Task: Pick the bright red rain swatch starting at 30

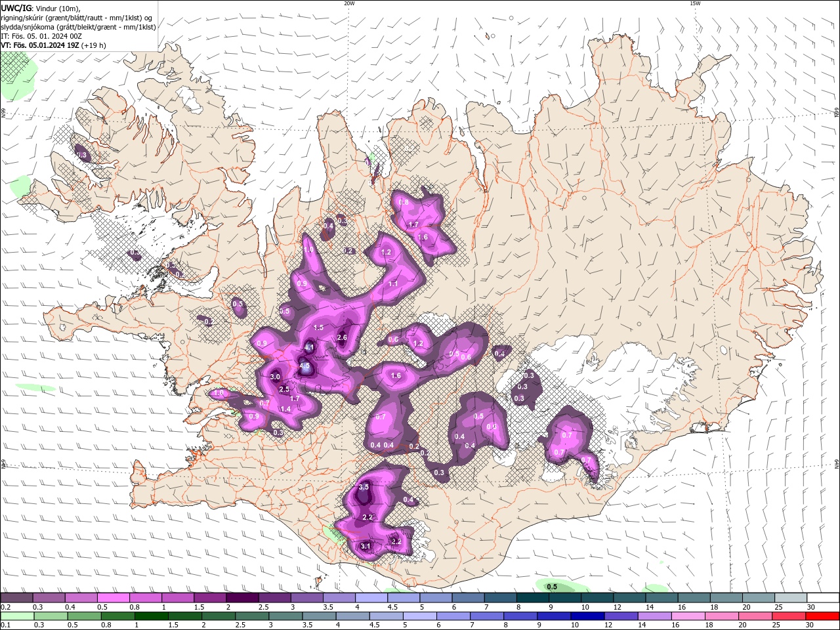Action: [822, 616]
